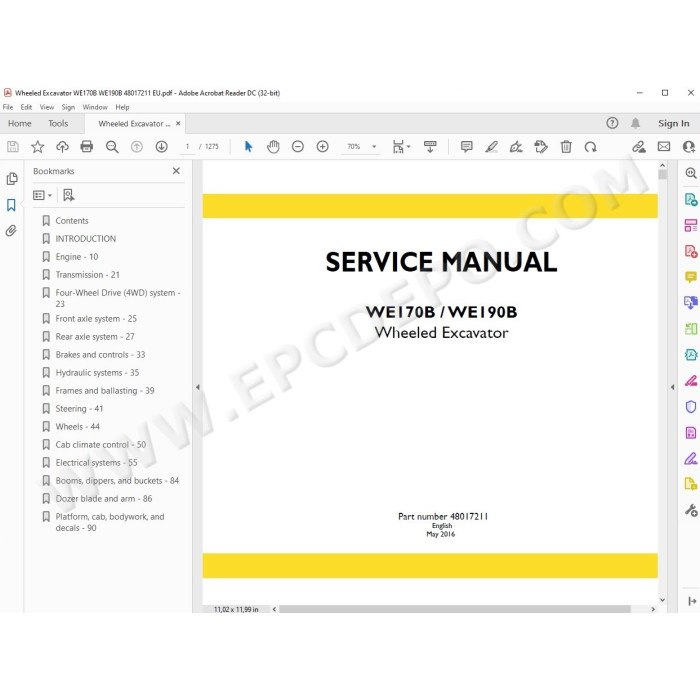Image resolution: width=700 pixels, height=700 pixels.
Task: Expand the right tools pane arrow
Action: (x=672, y=387)
